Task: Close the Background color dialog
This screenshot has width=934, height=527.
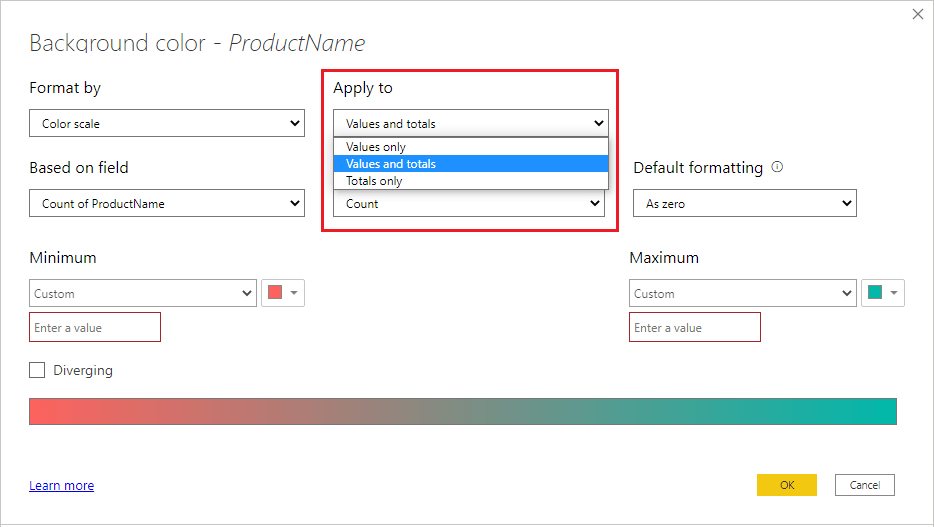Action: [x=917, y=14]
